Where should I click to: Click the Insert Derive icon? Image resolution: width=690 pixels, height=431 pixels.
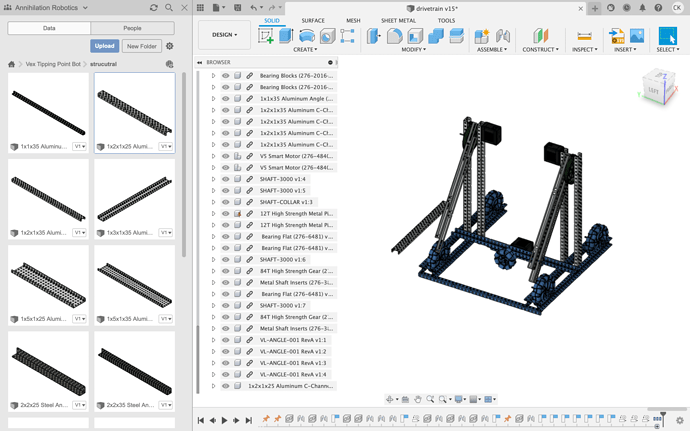click(616, 36)
